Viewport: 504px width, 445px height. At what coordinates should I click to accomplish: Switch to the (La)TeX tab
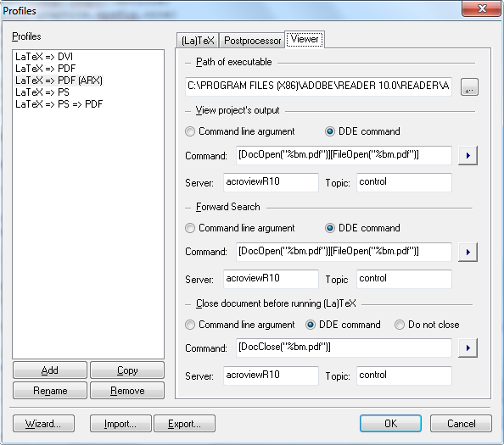(198, 41)
